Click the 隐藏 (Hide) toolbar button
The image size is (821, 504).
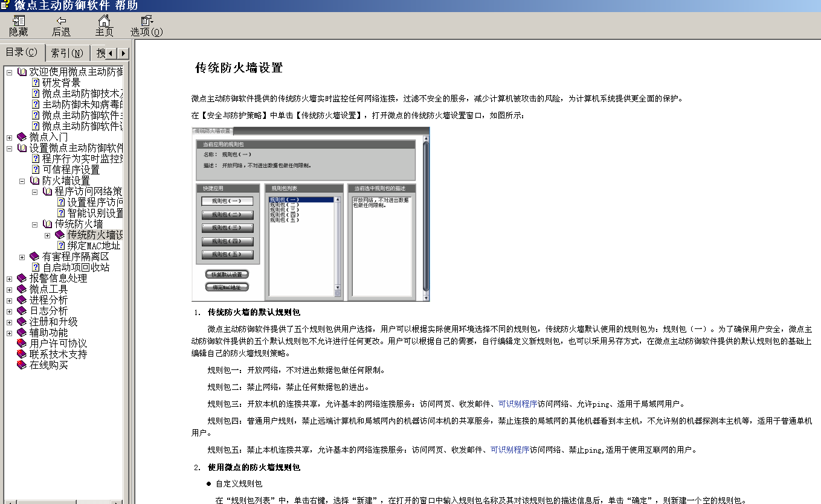pos(19,26)
